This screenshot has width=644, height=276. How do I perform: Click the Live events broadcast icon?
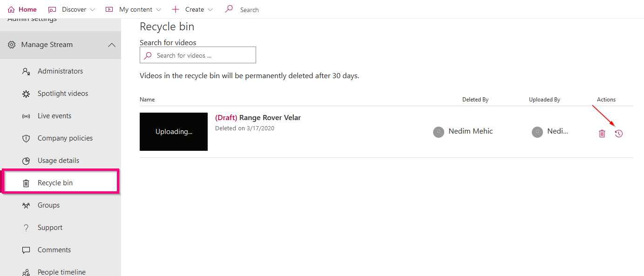pyautogui.click(x=26, y=116)
